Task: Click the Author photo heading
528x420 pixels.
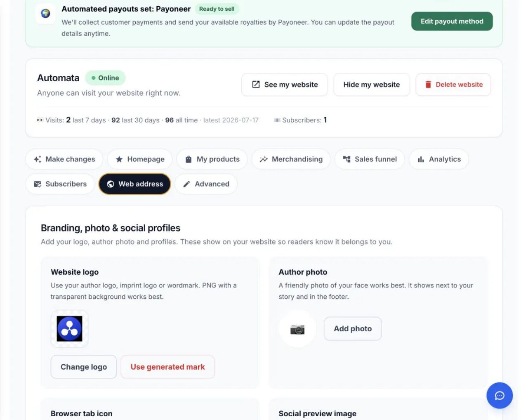Action: [x=303, y=272]
